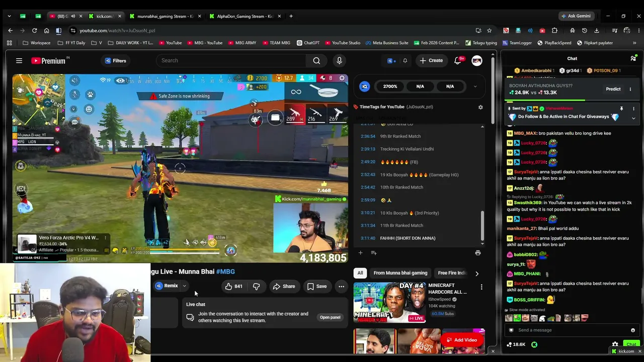Save the video to a playlist
Viewport: 644px width, 362px height.
click(317, 286)
